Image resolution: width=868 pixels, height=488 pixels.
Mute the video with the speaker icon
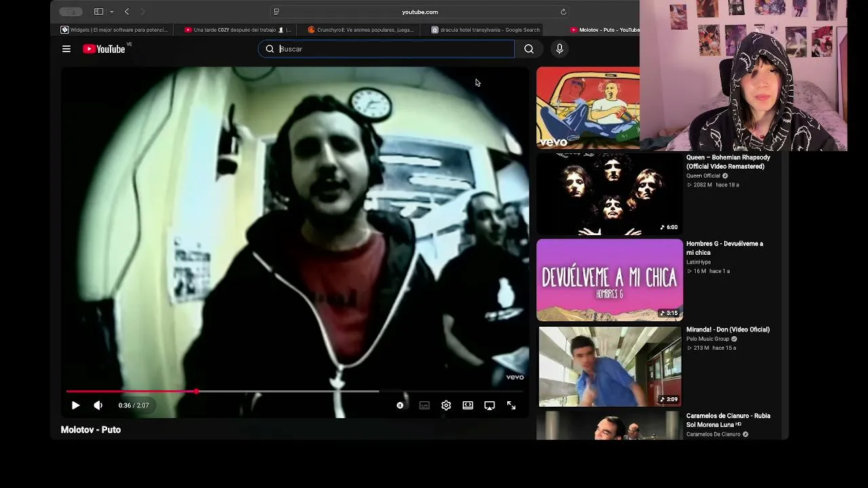98,405
